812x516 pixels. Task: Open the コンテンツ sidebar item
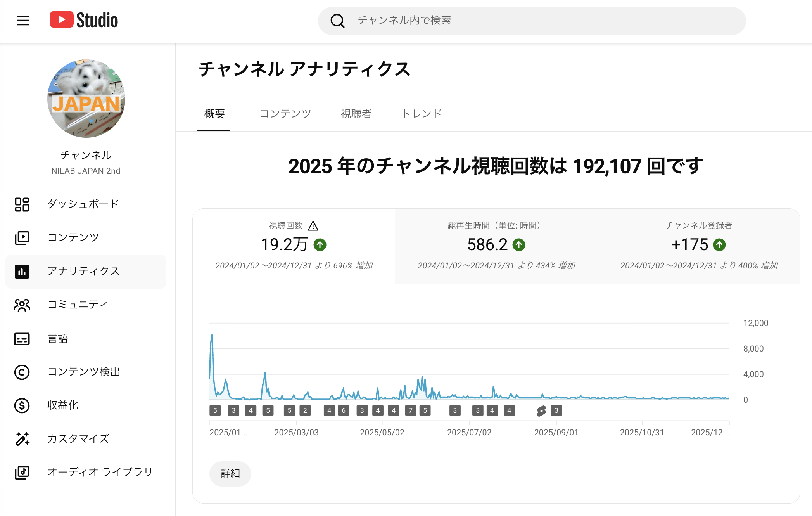pos(73,237)
